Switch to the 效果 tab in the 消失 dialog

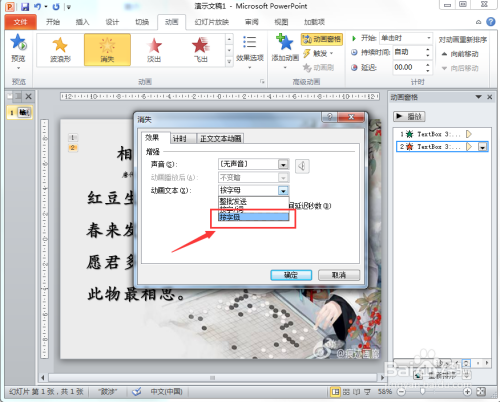(152, 138)
